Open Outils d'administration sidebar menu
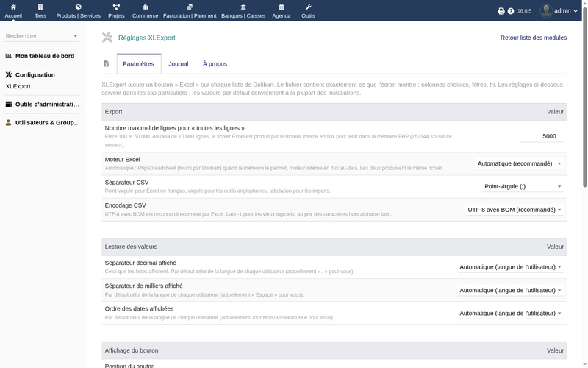The image size is (588, 368). click(47, 104)
